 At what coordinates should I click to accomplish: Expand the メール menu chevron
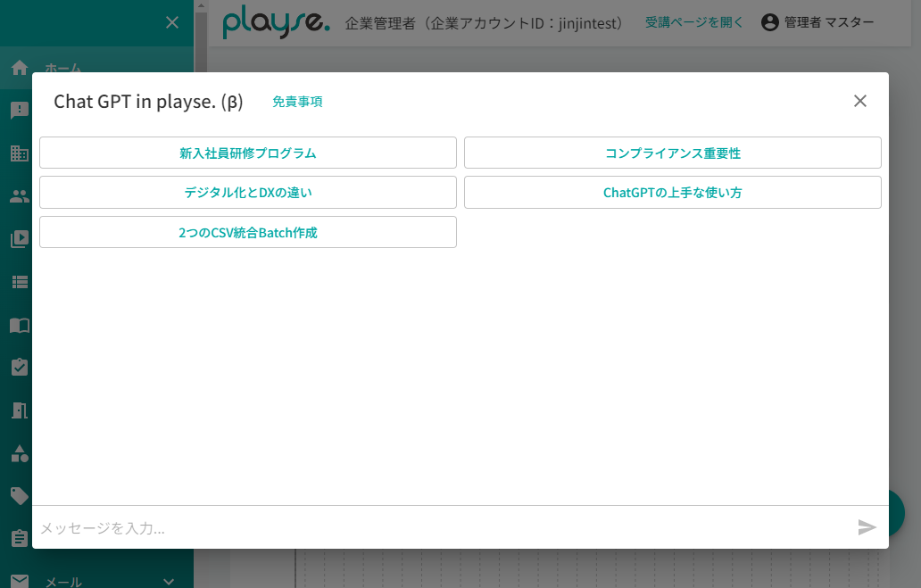point(169,582)
